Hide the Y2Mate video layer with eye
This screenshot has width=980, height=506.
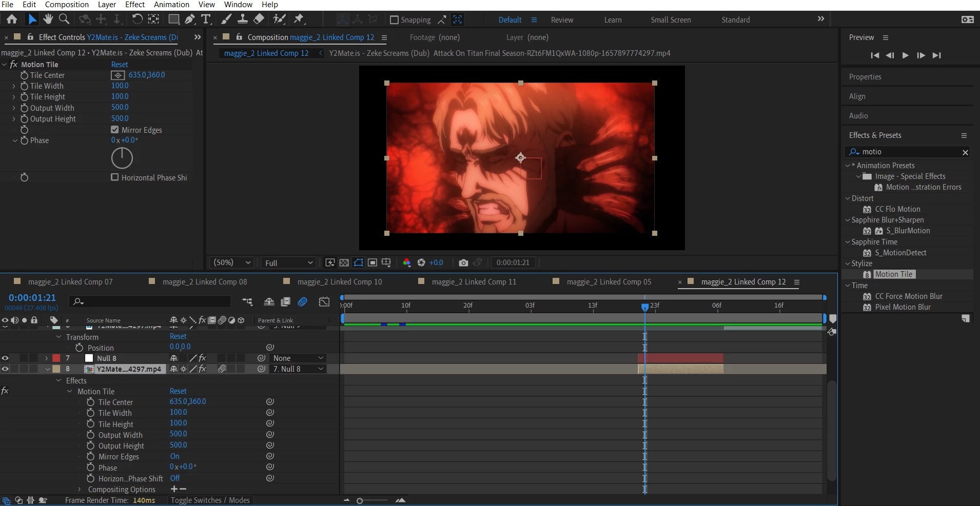tap(5, 369)
